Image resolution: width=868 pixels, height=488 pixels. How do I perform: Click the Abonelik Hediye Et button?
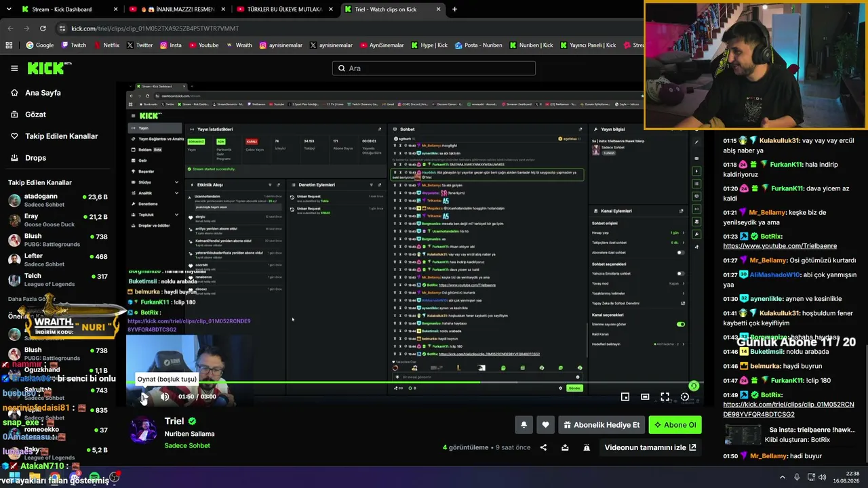pyautogui.click(x=601, y=425)
